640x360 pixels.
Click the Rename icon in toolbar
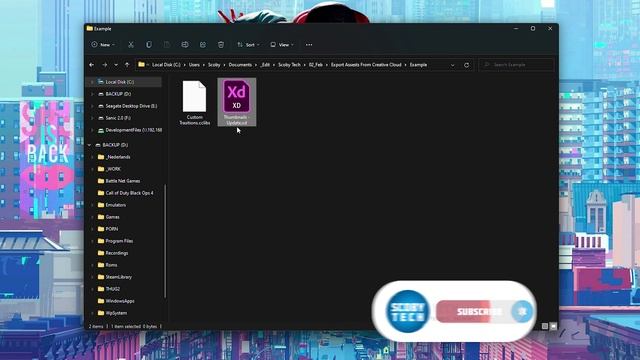pyautogui.click(x=185, y=45)
